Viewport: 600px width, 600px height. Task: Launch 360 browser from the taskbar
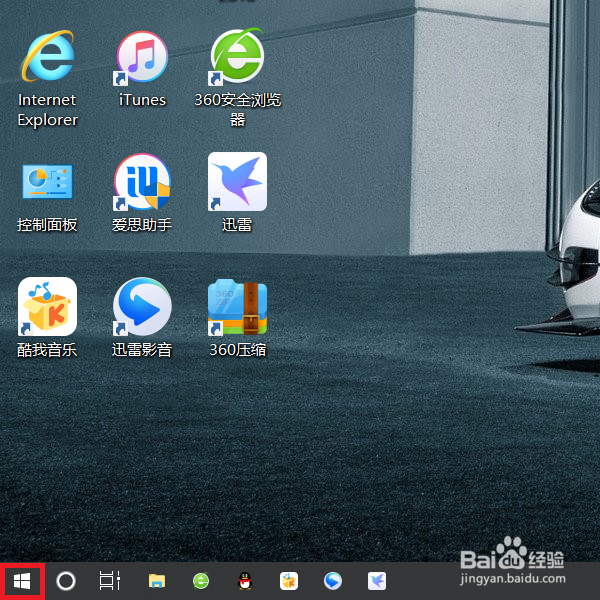point(201,581)
